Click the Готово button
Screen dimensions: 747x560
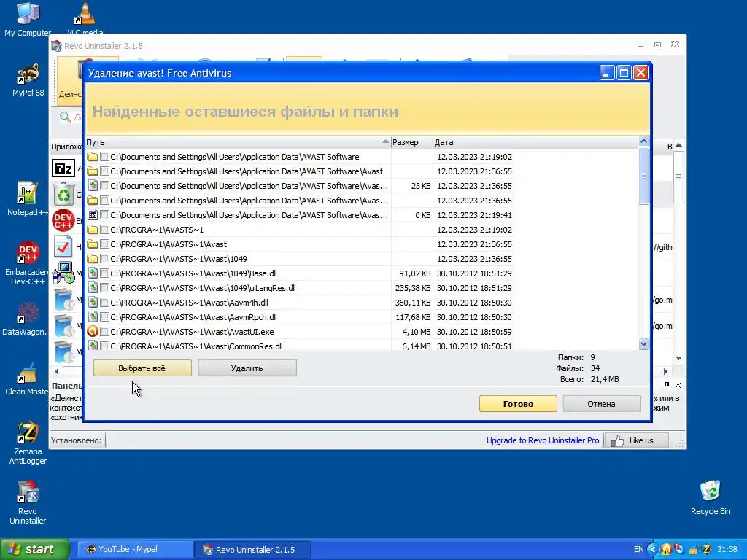(518, 404)
